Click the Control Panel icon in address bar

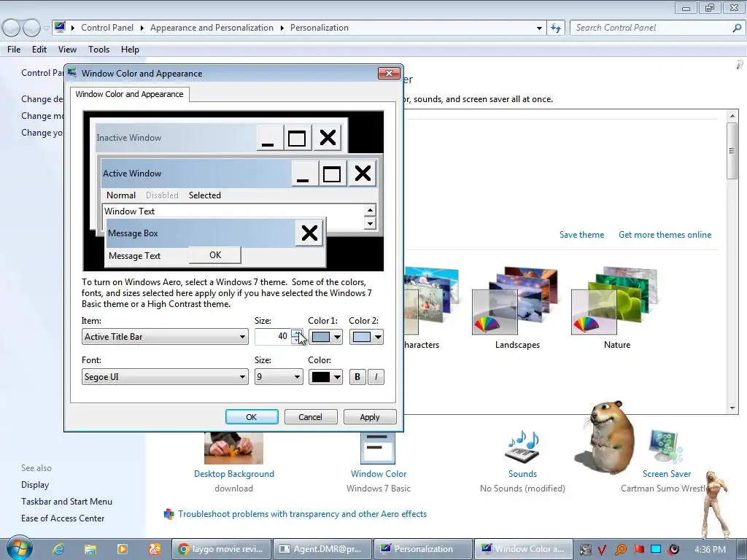[60, 27]
